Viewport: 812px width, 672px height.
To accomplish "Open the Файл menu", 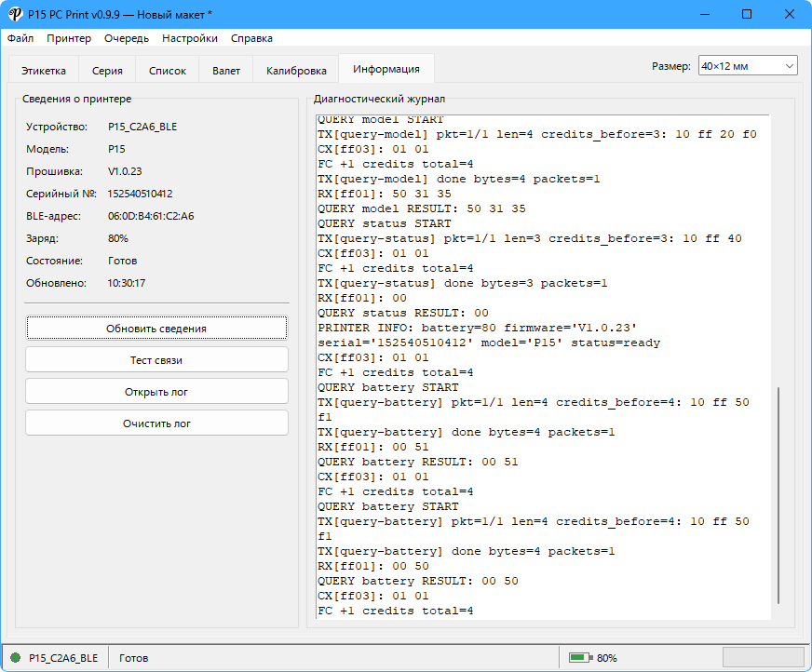I will coord(20,38).
